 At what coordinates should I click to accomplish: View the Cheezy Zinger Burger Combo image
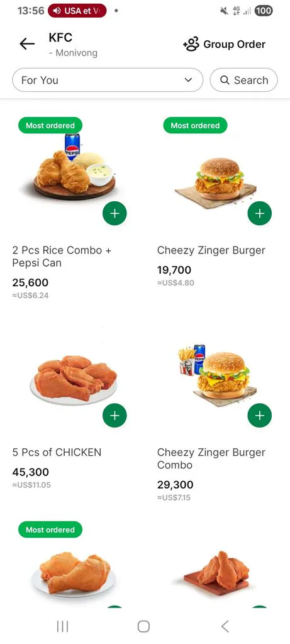[x=218, y=372]
